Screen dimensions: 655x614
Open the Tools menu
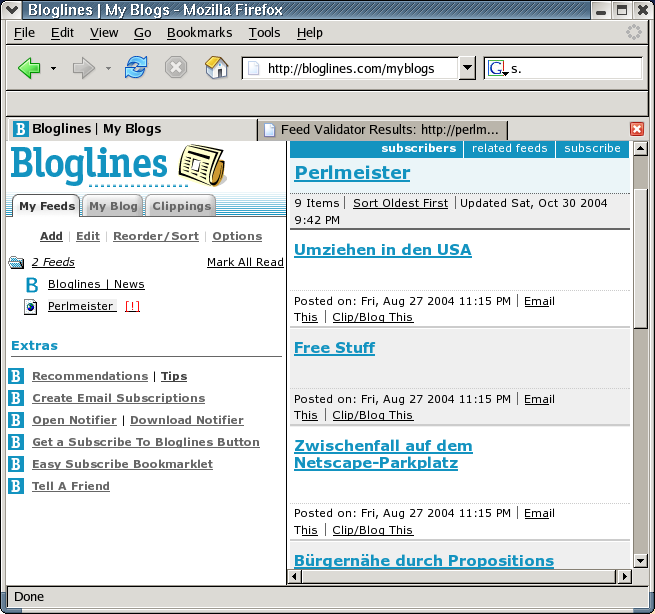point(264,33)
